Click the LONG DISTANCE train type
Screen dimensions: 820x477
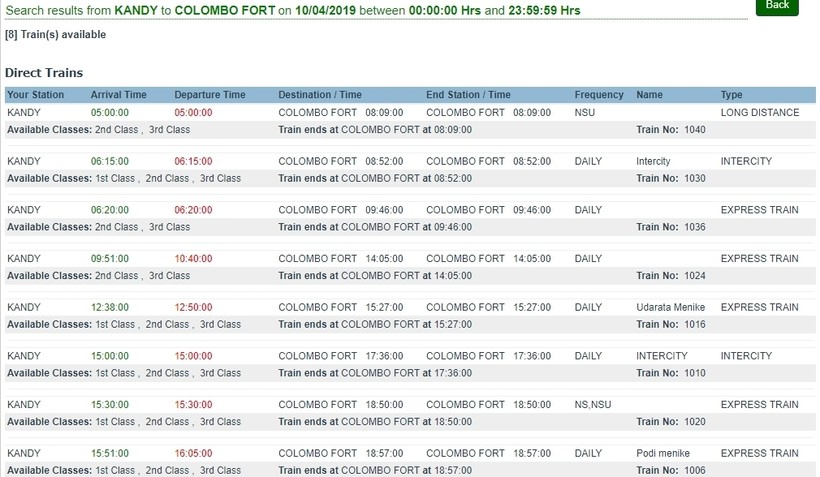click(759, 113)
